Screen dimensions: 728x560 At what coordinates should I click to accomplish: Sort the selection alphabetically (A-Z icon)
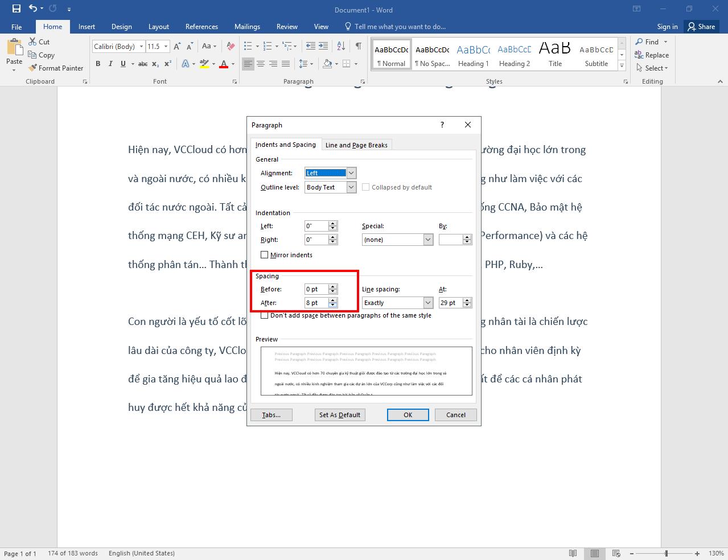coord(341,46)
